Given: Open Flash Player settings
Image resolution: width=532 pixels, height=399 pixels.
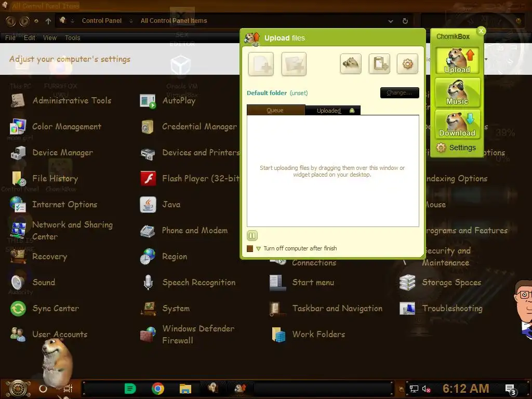Looking at the screenshot, I should (x=190, y=179).
